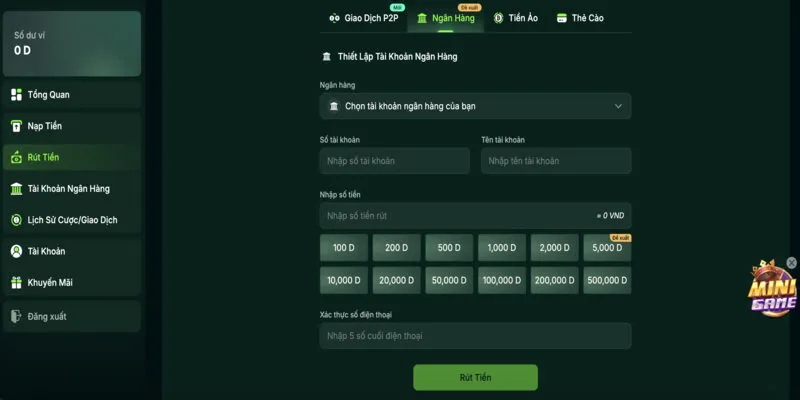Click the Rút Tiền withdraw icon
800x400 pixels.
point(16,158)
